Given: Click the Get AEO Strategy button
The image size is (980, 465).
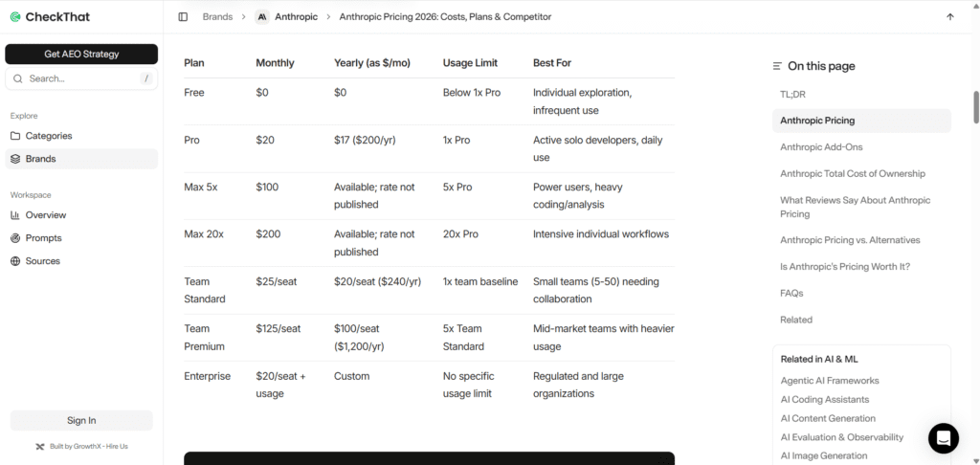Looking at the screenshot, I should click(81, 54).
